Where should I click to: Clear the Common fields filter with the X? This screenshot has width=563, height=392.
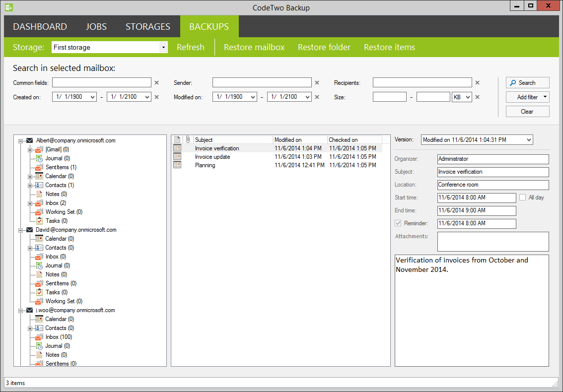[x=156, y=82]
